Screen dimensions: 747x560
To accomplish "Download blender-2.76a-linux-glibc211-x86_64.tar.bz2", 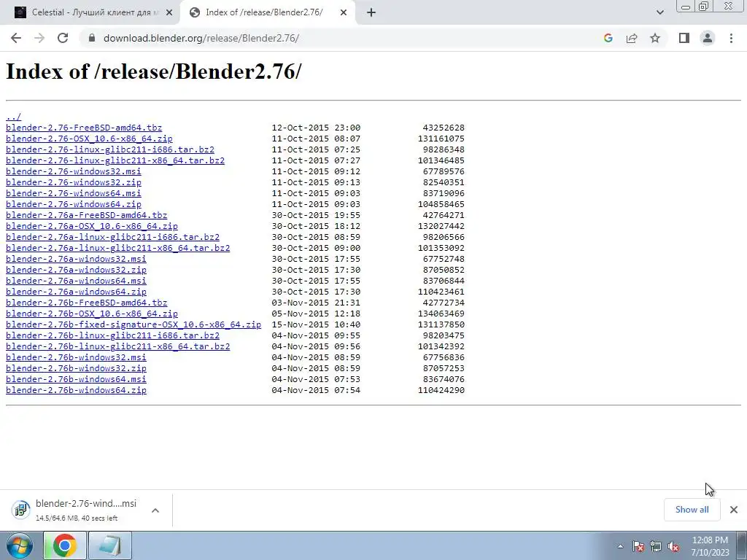I will [118, 248].
